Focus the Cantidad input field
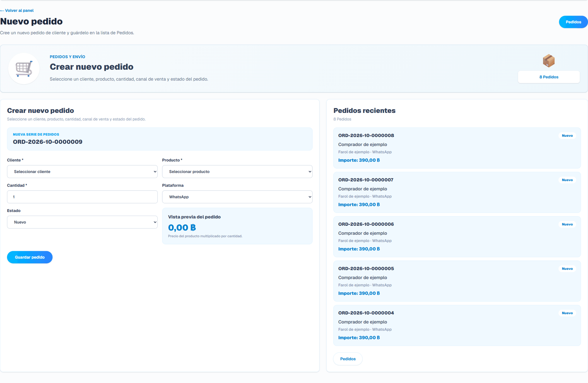 tap(82, 197)
